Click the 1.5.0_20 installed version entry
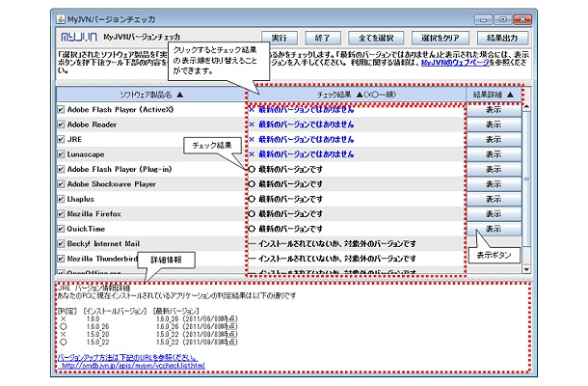The height and width of the screenshot is (386, 588). [97, 335]
